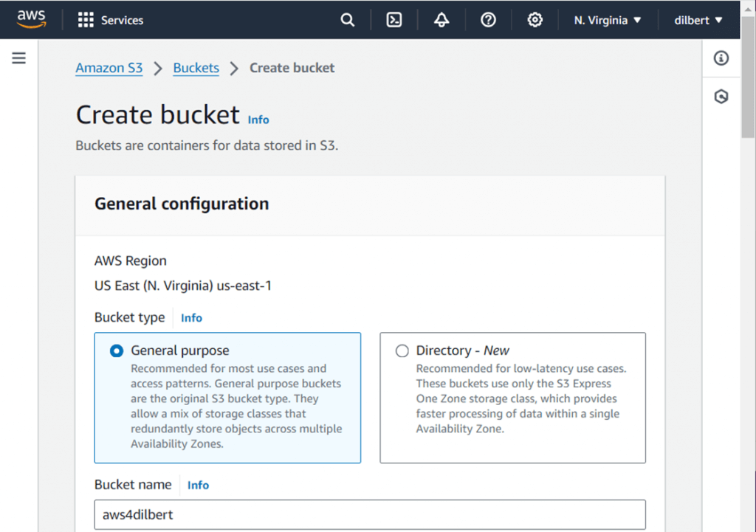
Task: Open the dilbert account menu
Action: [697, 20]
